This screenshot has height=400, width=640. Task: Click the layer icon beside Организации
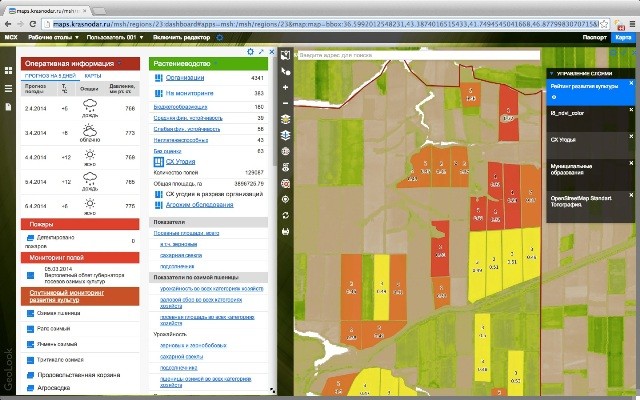(158, 78)
